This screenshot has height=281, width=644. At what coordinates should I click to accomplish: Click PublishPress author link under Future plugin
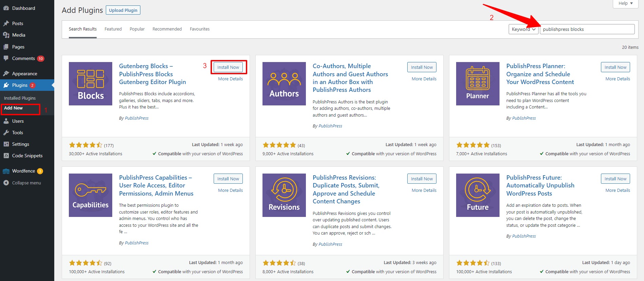click(524, 236)
